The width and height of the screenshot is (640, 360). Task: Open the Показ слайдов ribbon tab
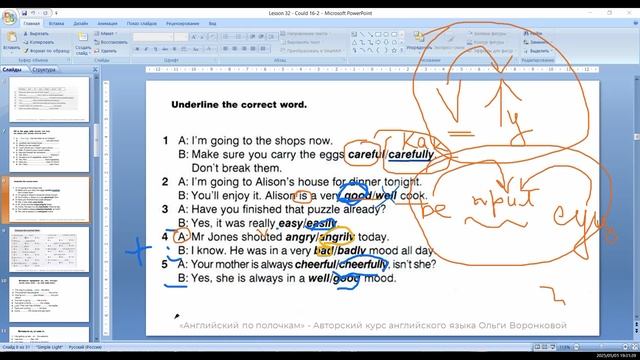tap(142, 24)
